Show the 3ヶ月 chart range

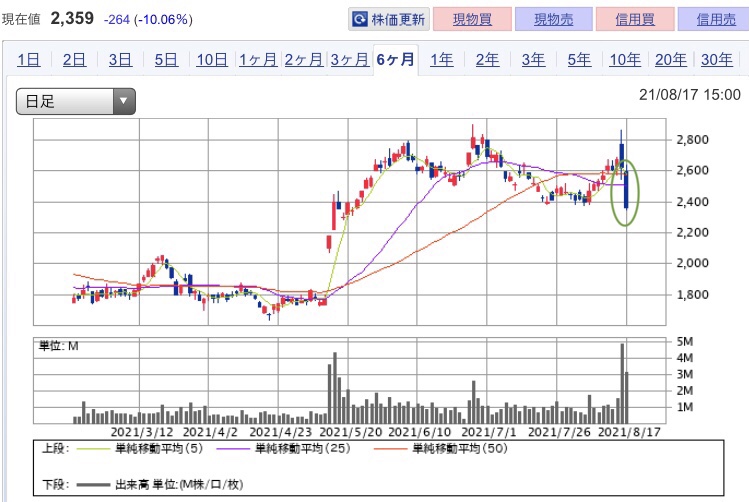(x=348, y=60)
